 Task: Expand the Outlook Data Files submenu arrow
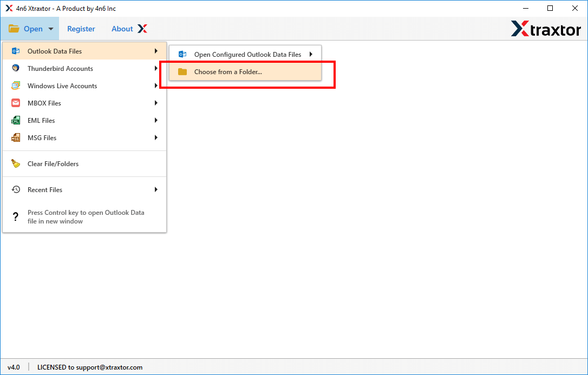[x=156, y=51]
